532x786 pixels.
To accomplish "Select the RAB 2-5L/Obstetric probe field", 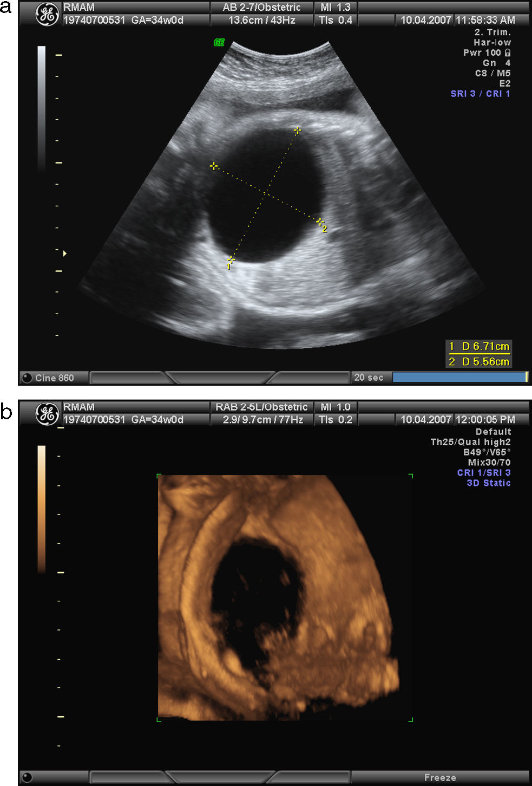I will click(x=261, y=407).
